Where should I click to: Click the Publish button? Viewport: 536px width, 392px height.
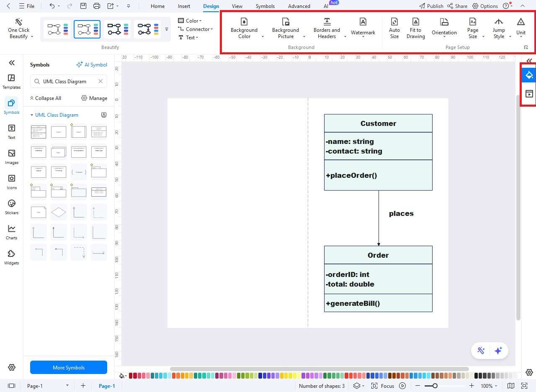pos(431,6)
